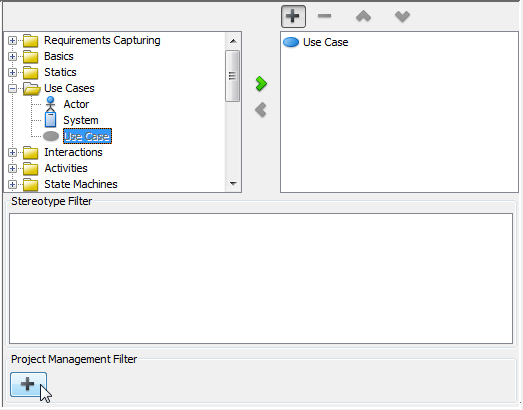This screenshot has height=410, width=523.
Task: Click the scrollbar up arrow in tree
Action: click(233, 41)
